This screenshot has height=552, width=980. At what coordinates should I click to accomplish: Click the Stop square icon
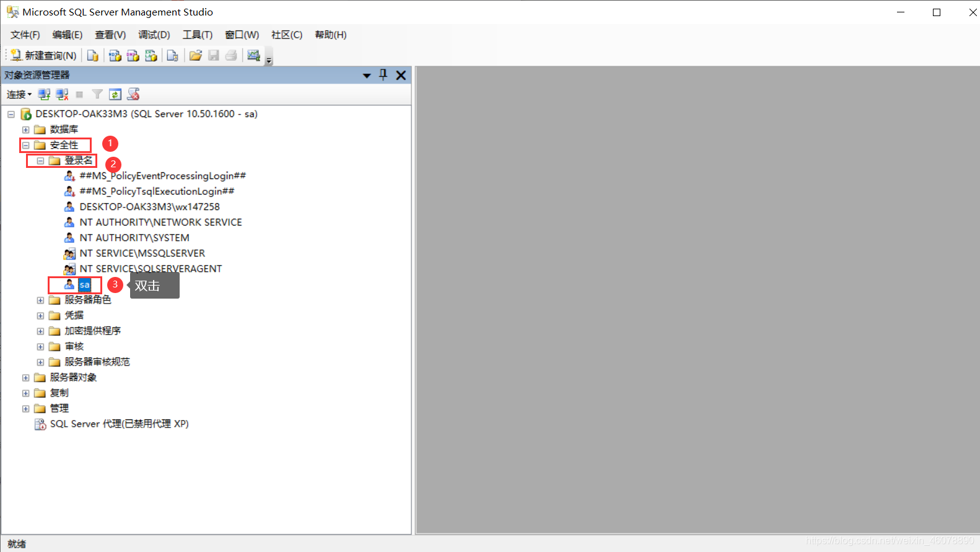pyautogui.click(x=79, y=94)
